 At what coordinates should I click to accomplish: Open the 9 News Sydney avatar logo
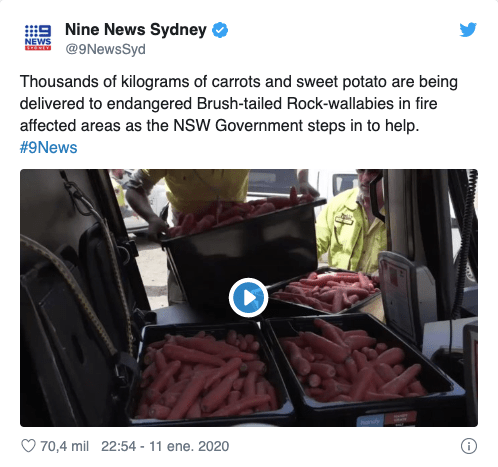point(38,37)
